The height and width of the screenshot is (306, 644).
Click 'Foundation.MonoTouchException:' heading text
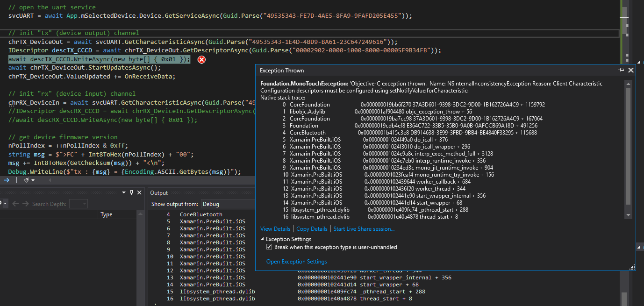[x=305, y=84]
